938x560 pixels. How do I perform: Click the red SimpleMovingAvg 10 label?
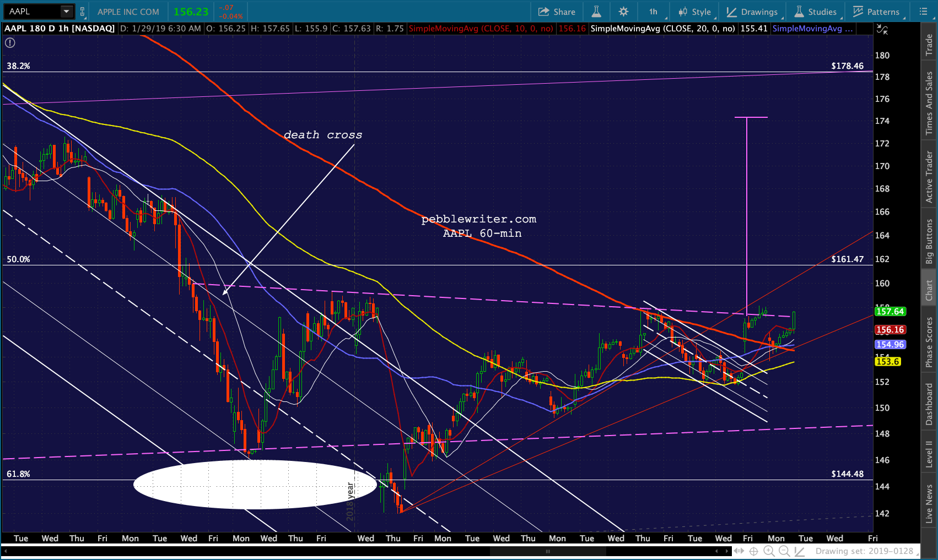[481, 29]
